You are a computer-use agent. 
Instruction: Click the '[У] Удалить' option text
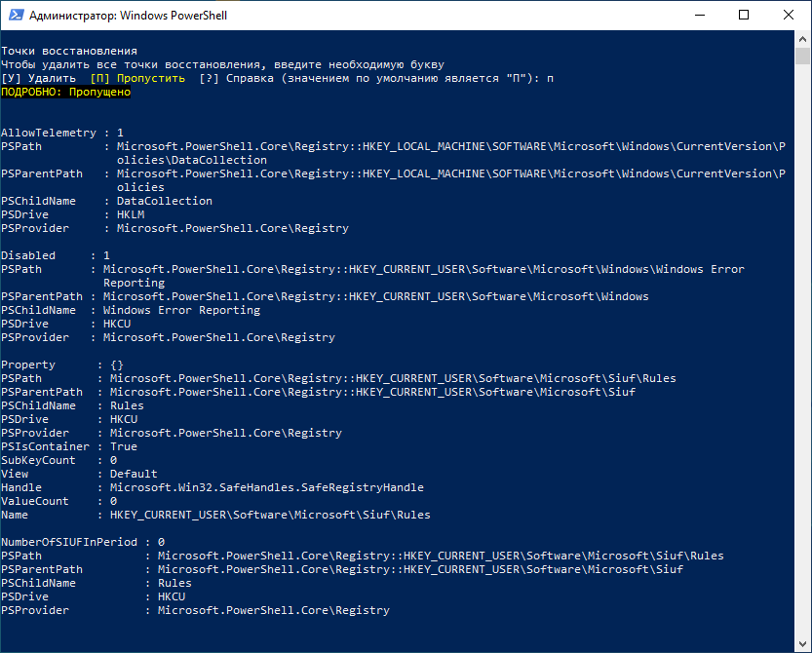coord(39,79)
